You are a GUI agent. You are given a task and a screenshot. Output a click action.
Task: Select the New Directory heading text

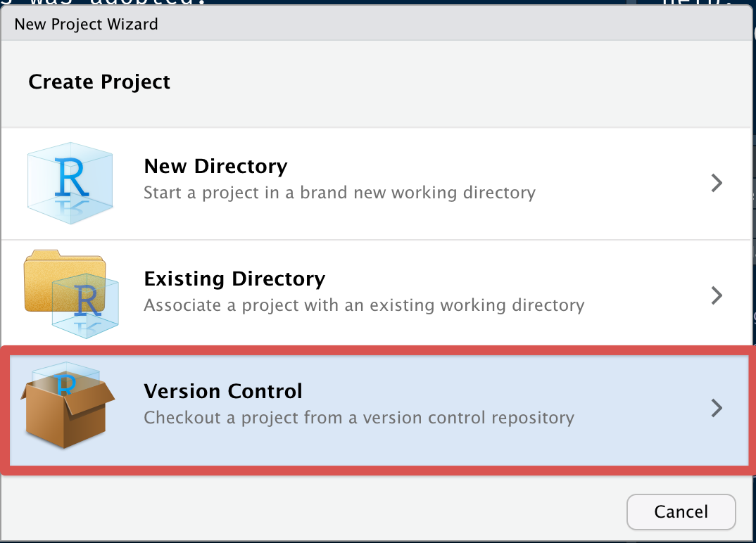tap(215, 166)
